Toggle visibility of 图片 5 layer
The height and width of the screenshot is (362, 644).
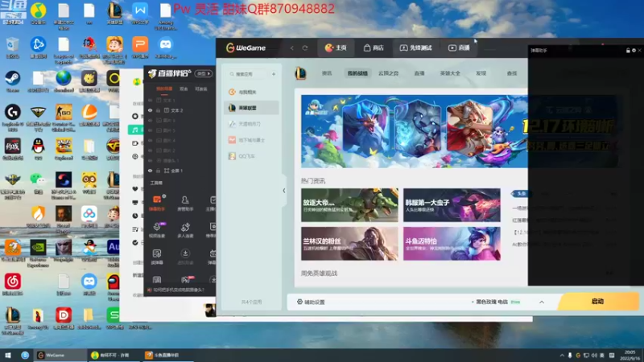[x=151, y=130]
